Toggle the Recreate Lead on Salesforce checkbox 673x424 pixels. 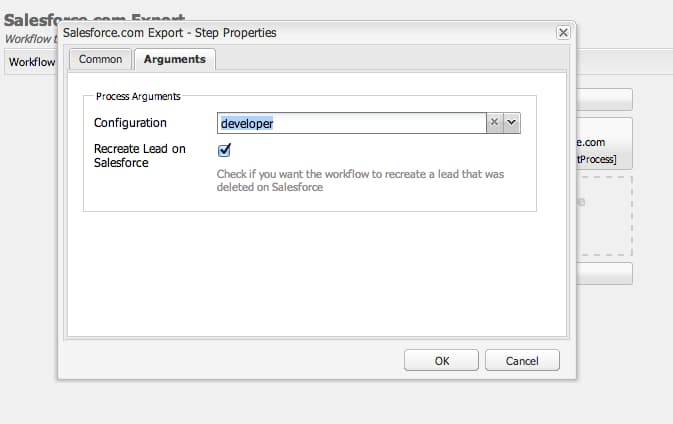(224, 149)
